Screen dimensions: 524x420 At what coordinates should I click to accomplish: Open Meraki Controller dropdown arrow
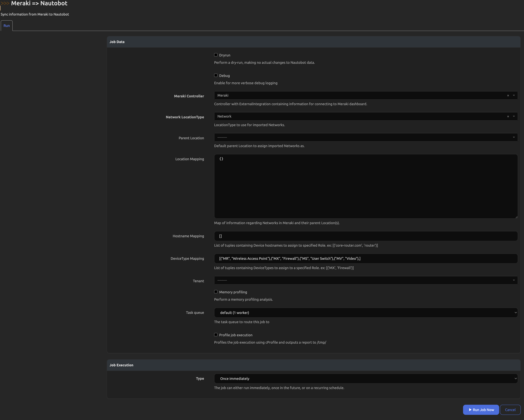(x=514, y=95)
